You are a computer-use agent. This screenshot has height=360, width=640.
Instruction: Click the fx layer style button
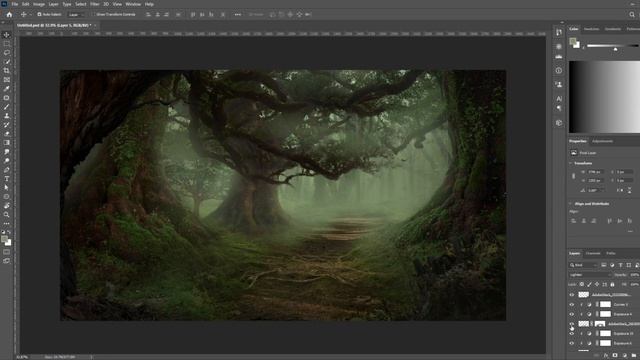coord(606,356)
